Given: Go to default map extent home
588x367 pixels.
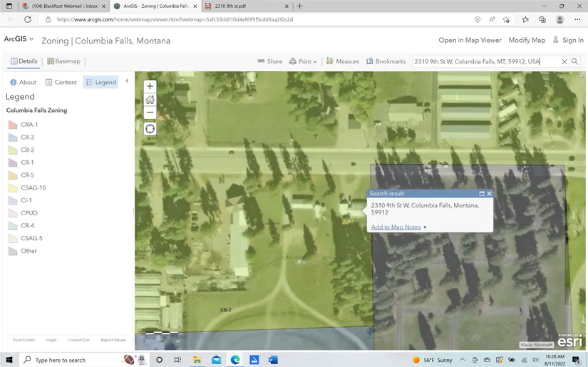Looking at the screenshot, I should click(x=150, y=100).
